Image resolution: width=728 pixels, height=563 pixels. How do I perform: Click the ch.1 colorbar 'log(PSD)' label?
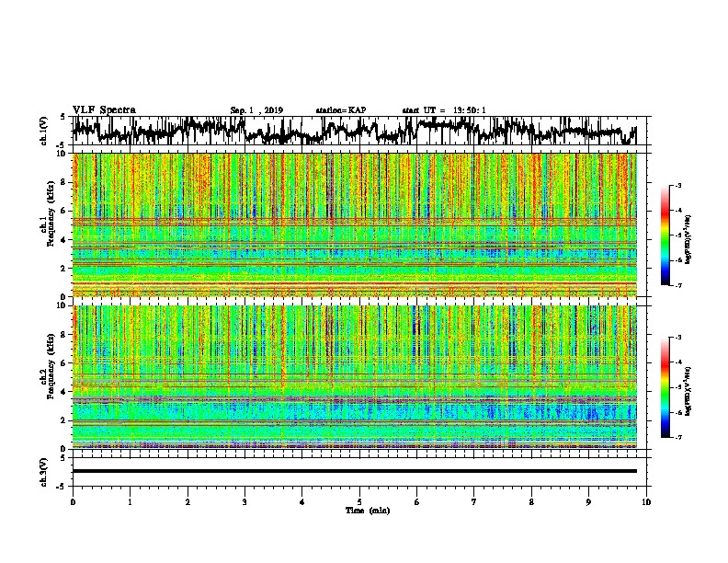click(x=688, y=239)
